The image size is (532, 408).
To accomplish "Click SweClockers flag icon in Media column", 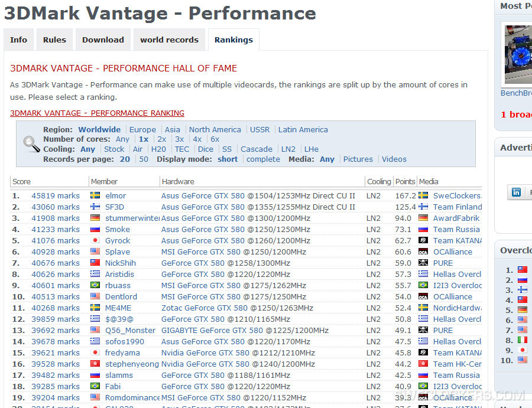I will pos(423,195).
